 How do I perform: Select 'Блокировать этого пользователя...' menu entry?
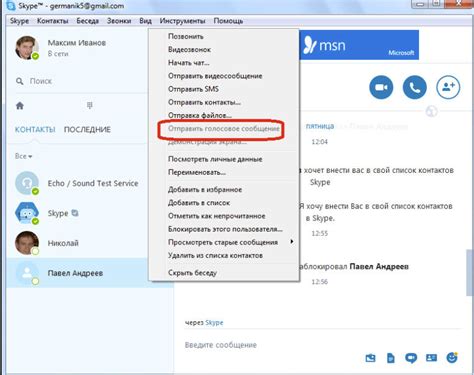click(x=224, y=229)
